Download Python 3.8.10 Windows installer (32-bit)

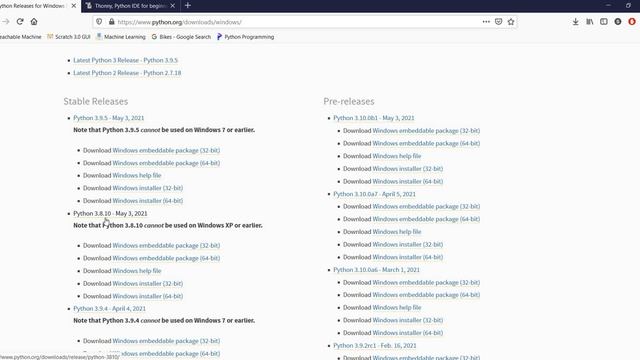click(x=148, y=283)
